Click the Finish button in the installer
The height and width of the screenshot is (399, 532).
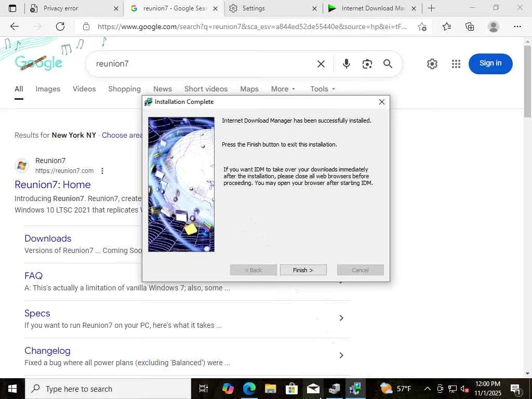coord(303,270)
